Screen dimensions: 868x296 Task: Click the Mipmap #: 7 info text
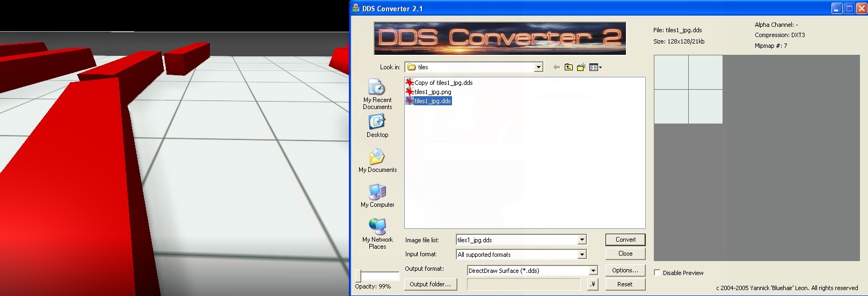[771, 46]
